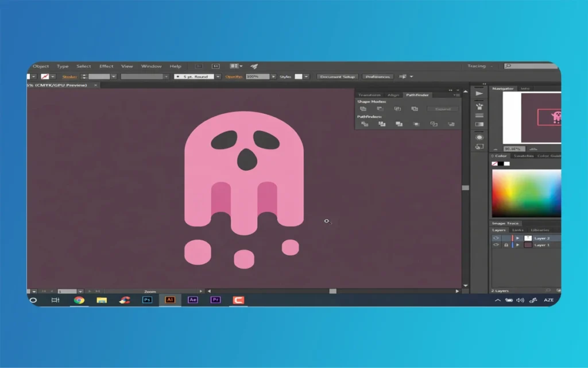Toggle the lock on Layer 1

(x=506, y=245)
